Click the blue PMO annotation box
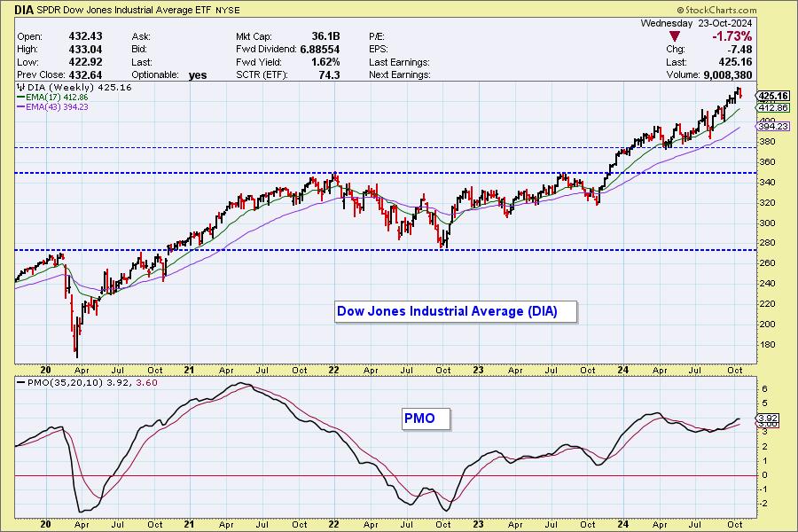This screenshot has height=532, width=798. click(x=426, y=419)
